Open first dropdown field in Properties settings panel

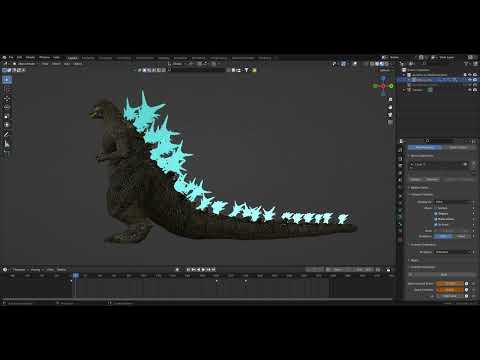point(453,202)
